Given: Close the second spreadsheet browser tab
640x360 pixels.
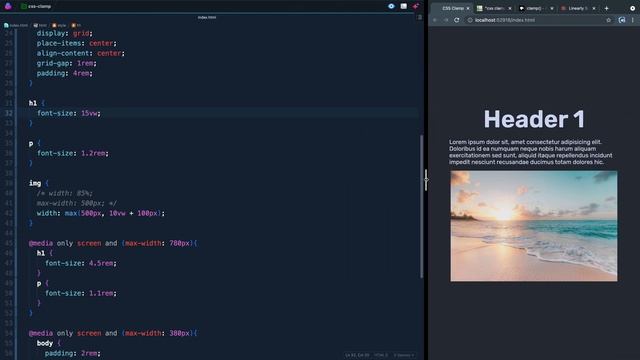Looking at the screenshot, I should coord(510,8).
